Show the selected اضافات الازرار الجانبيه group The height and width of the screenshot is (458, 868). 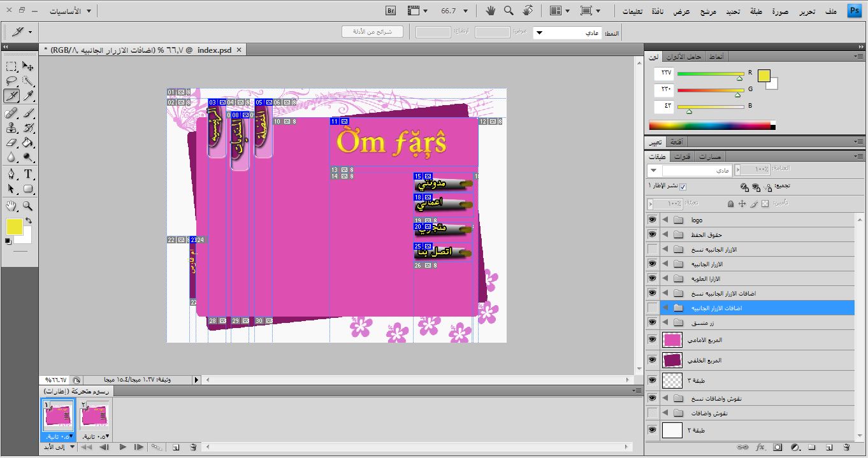[x=652, y=308]
